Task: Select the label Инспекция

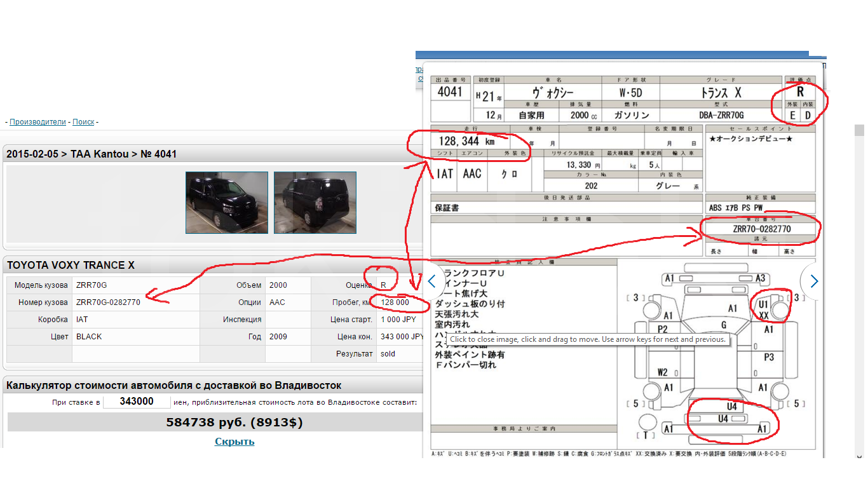Action: (242, 320)
